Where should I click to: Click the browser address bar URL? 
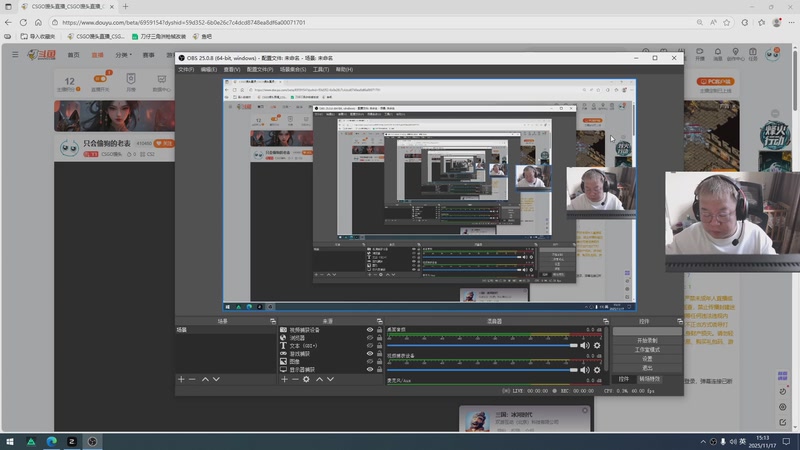184,22
